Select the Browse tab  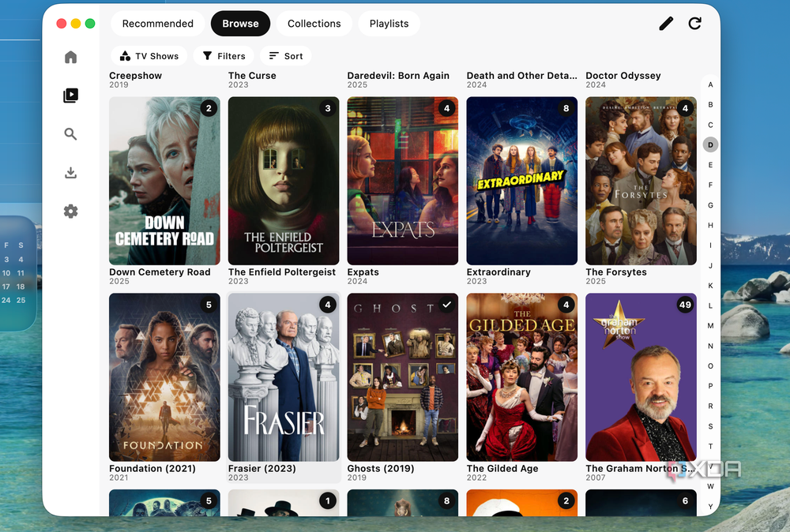click(x=240, y=24)
